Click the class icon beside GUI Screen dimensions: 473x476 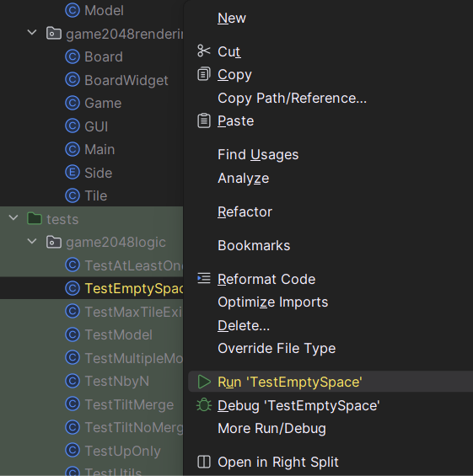pos(73,126)
